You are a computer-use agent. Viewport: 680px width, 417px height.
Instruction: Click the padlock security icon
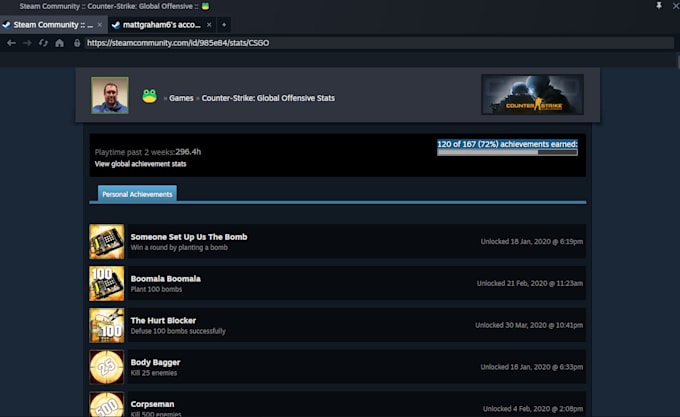click(77, 43)
